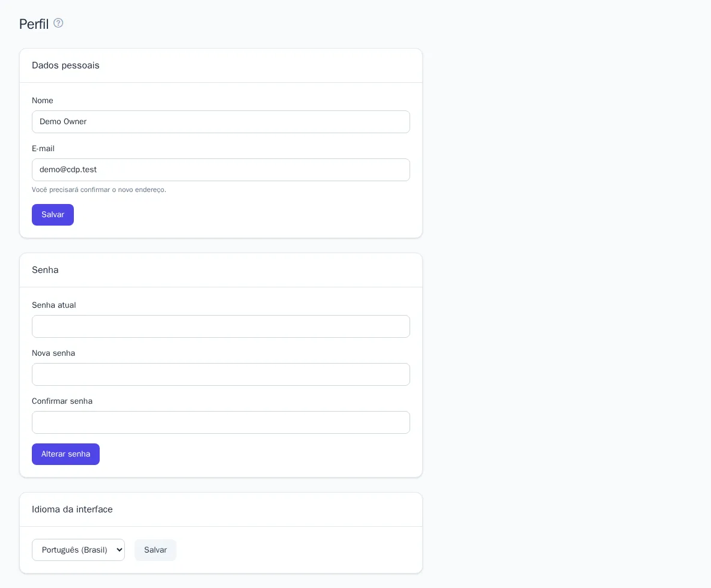Click the E-mail field label
This screenshot has width=711, height=588.
coord(43,149)
